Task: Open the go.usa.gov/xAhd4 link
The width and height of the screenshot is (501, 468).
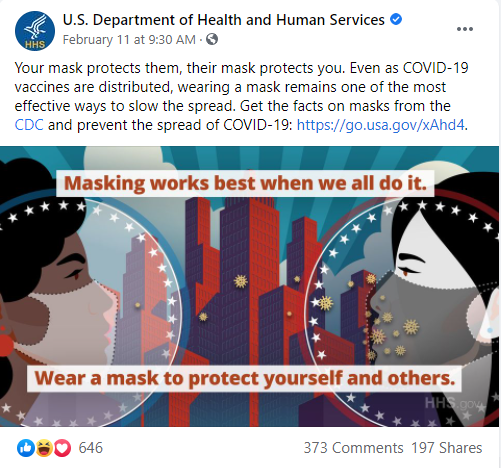Action: (x=380, y=125)
